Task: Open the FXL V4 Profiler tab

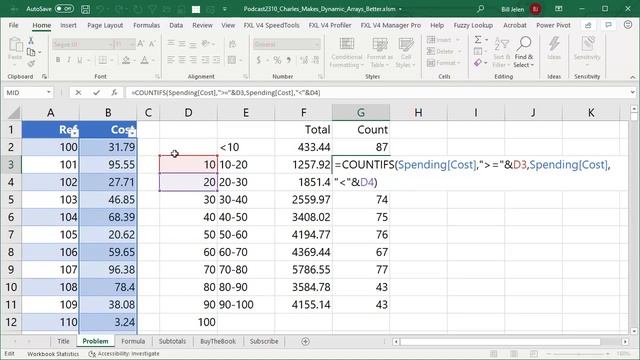Action: click(x=330, y=25)
